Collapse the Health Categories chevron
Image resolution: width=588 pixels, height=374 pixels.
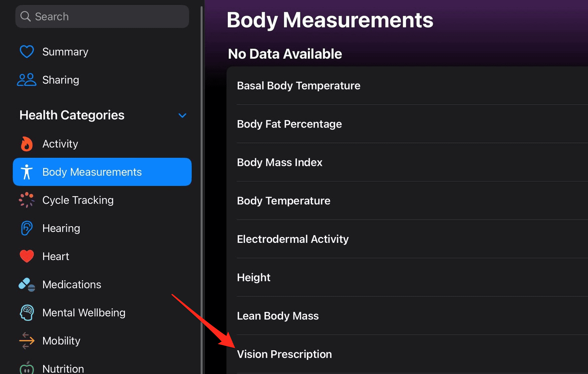tap(182, 115)
